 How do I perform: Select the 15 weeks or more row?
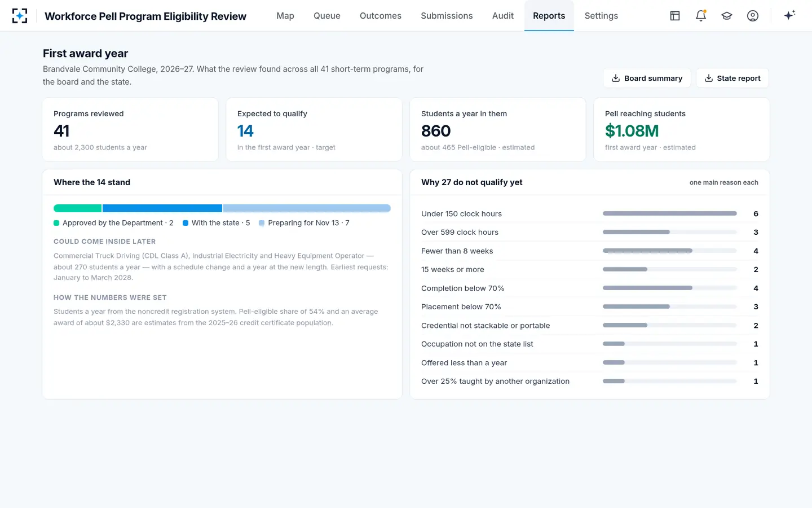click(x=590, y=269)
